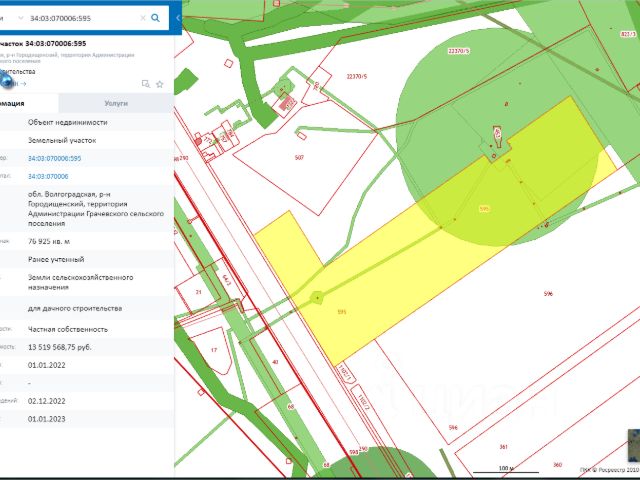Click the 100 м scale bar
This screenshot has width=640, height=480.
point(506,469)
